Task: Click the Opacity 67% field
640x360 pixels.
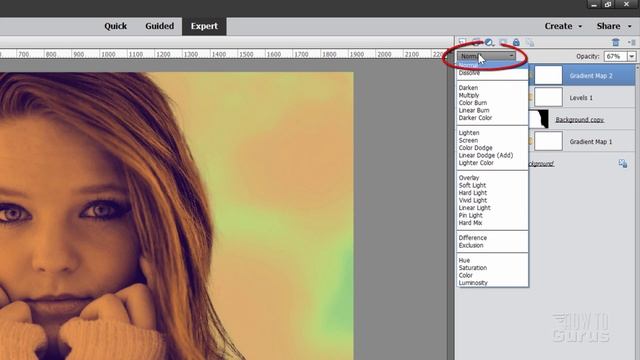Action: pos(616,56)
